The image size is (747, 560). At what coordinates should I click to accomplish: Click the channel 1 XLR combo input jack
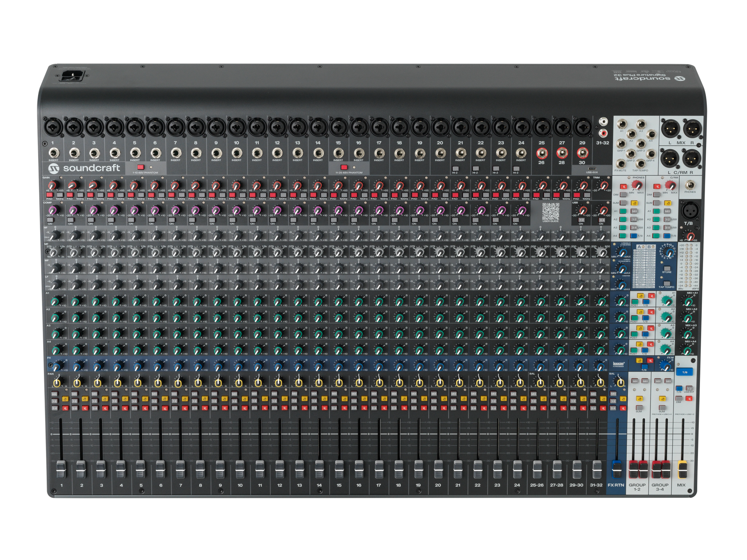(x=53, y=127)
